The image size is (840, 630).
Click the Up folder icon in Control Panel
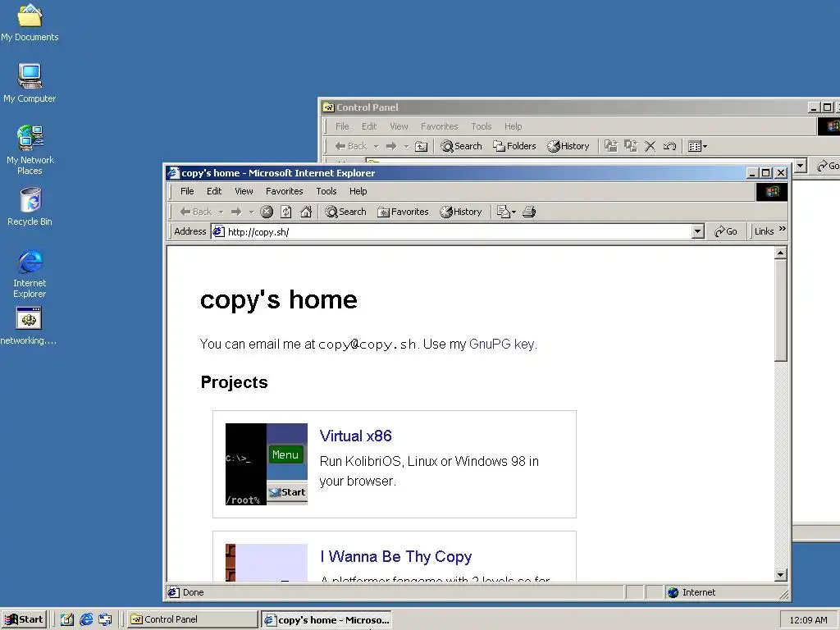click(x=422, y=146)
